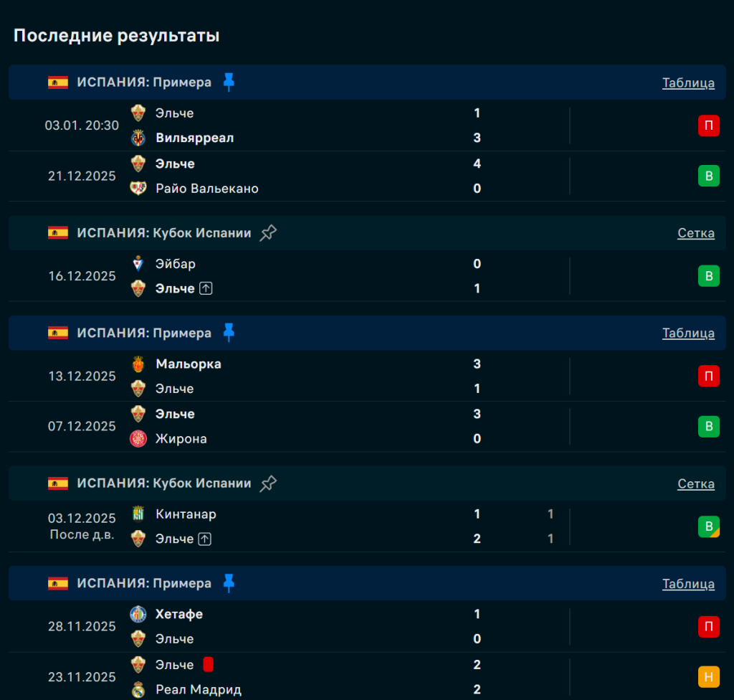Click the red card icon beside Эльче

tap(208, 665)
